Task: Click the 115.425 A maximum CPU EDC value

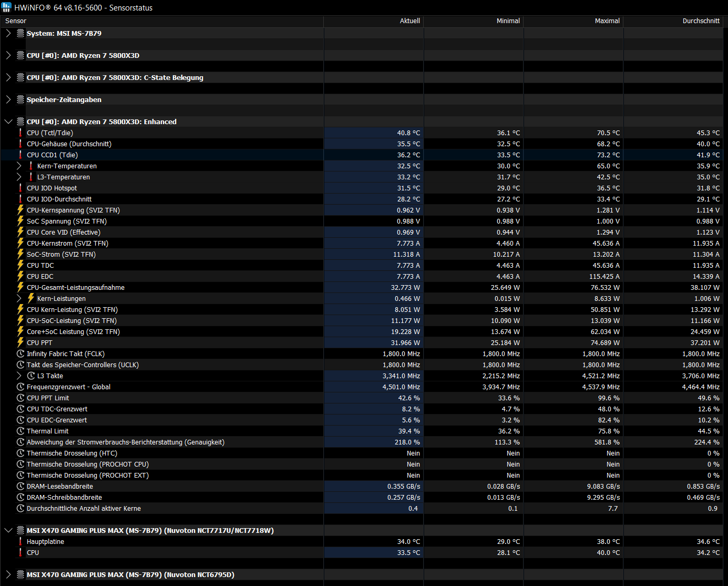Action: click(604, 276)
